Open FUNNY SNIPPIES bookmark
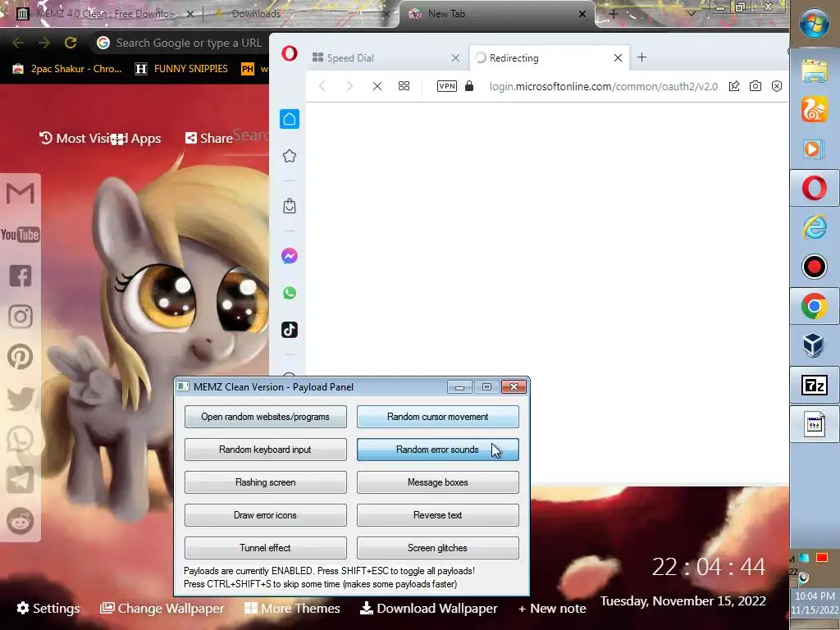The width and height of the screenshot is (840, 630). pos(181,69)
